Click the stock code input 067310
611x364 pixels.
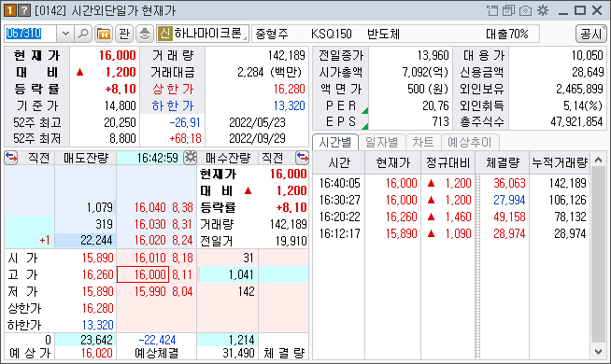pos(31,34)
